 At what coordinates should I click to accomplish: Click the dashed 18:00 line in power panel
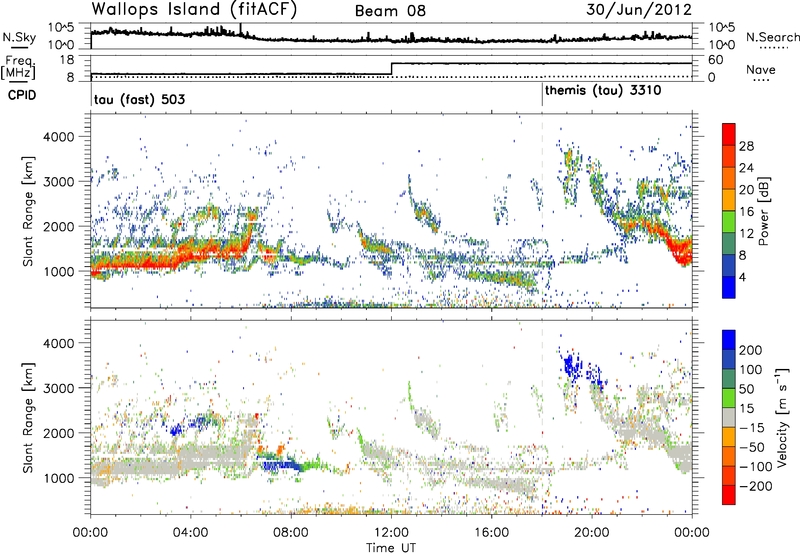(542, 210)
